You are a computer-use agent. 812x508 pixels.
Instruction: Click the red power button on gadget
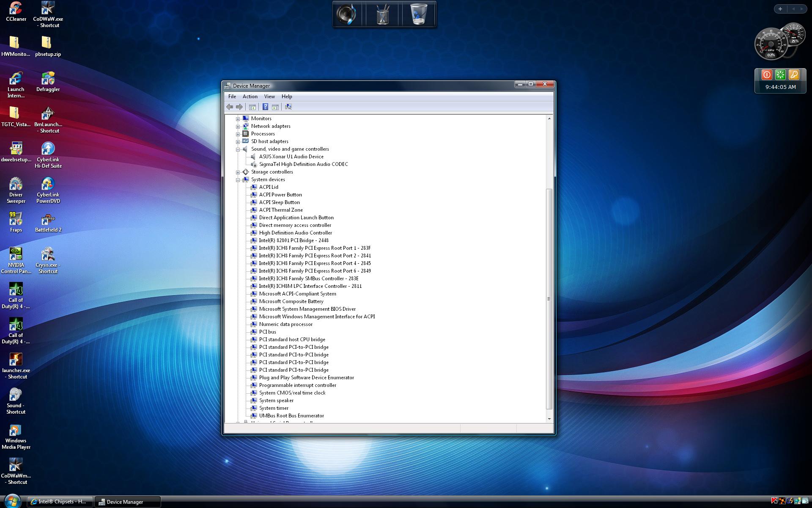[767, 75]
